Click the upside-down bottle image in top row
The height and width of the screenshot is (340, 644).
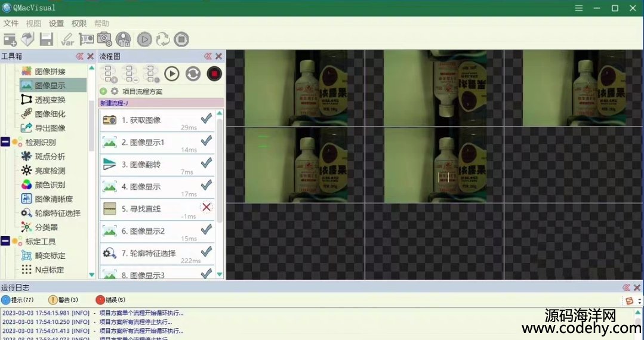[435, 88]
